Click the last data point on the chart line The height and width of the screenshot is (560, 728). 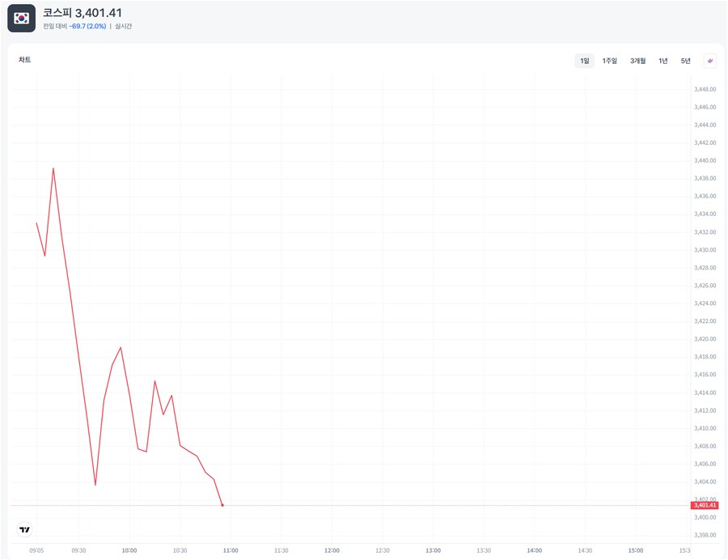[222, 505]
